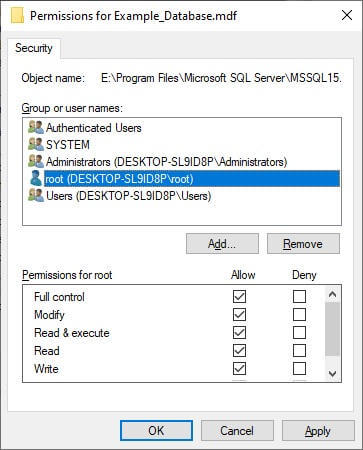Viewport: 363px width, 450px height.
Task: Select Authenticated Users in the list
Action: (x=94, y=128)
